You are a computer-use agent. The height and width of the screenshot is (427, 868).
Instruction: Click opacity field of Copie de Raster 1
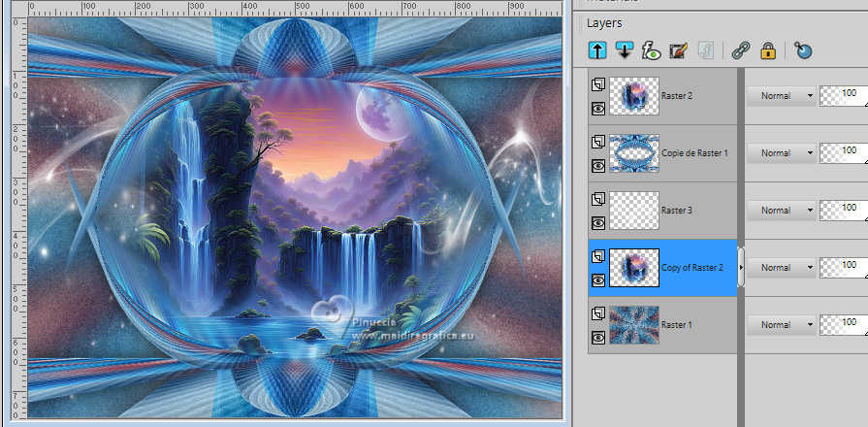(x=843, y=153)
